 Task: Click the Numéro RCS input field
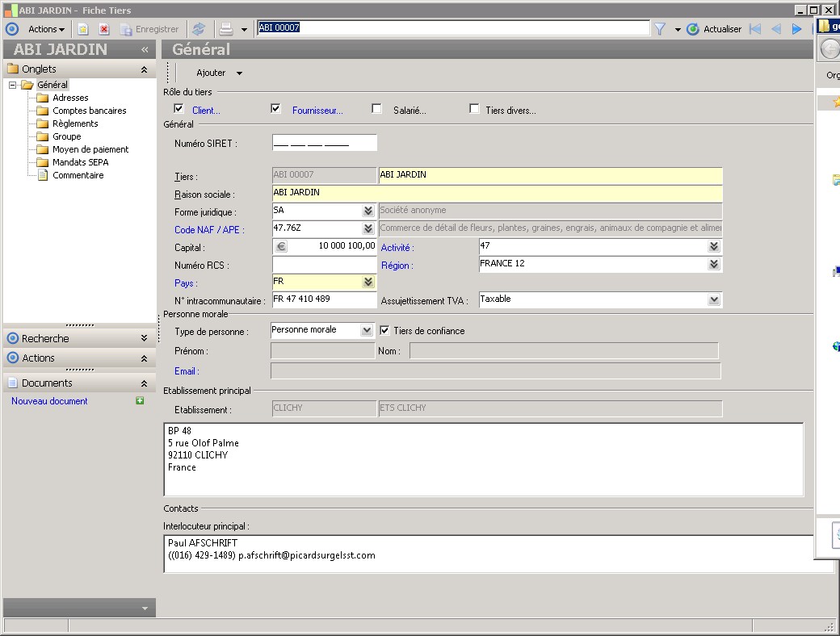(x=324, y=265)
